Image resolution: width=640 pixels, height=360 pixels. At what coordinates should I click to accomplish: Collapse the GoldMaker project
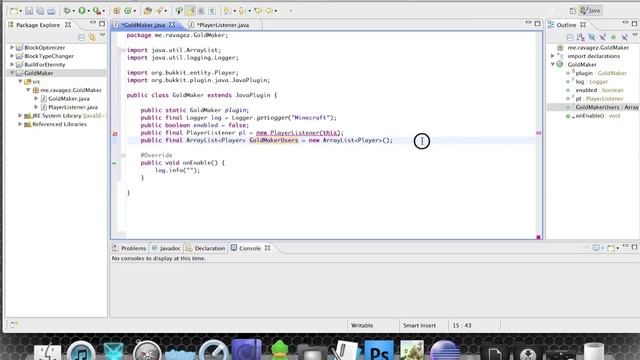(12, 73)
